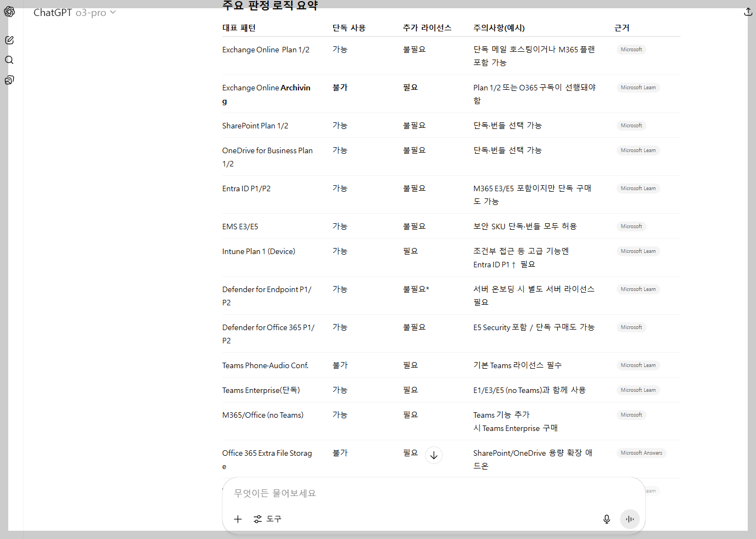Click the SharePoint Plan 1/2 cell

(255, 126)
